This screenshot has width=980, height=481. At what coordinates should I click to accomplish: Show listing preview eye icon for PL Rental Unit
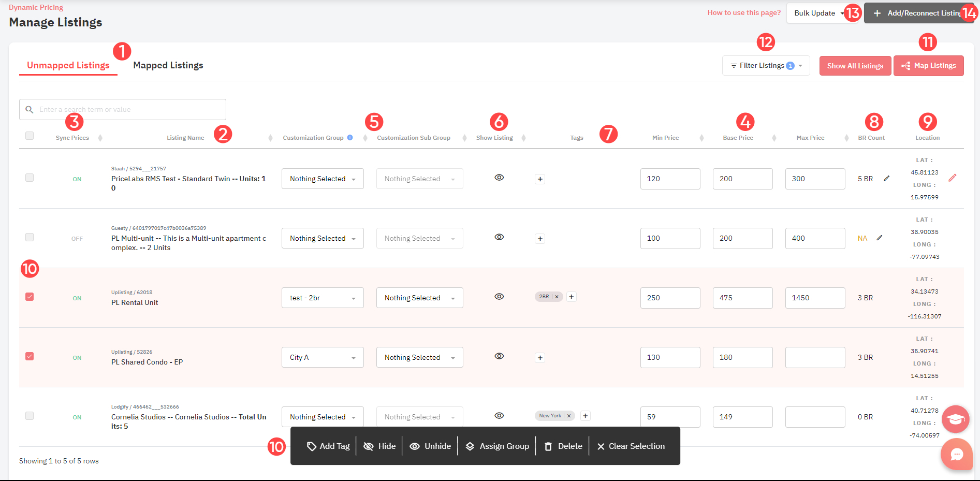click(499, 296)
